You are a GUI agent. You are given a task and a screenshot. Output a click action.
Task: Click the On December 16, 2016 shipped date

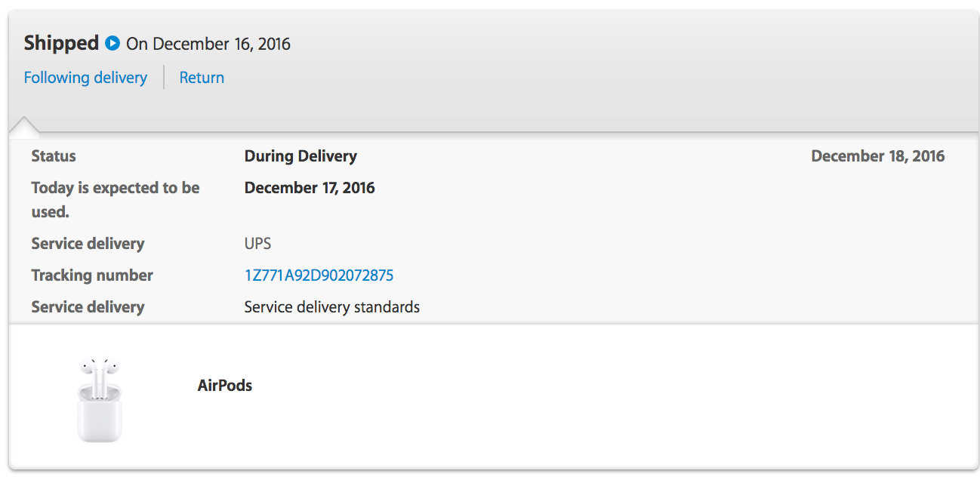(208, 44)
